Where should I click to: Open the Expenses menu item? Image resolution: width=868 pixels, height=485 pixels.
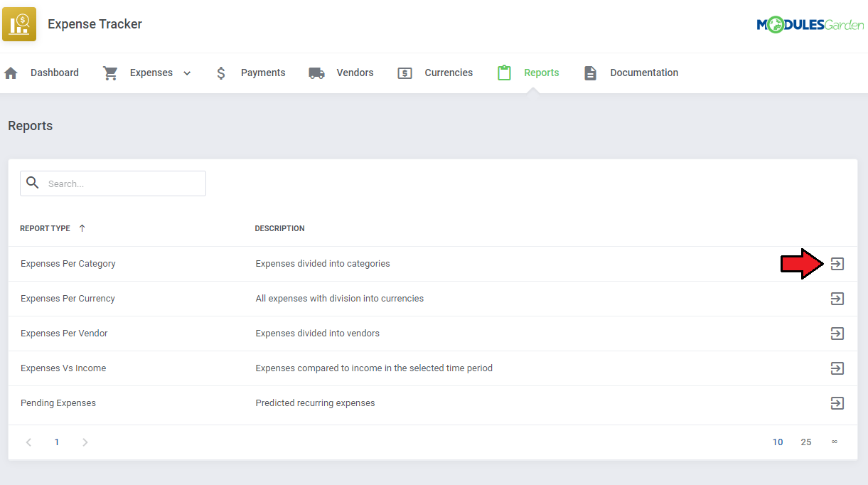click(151, 73)
